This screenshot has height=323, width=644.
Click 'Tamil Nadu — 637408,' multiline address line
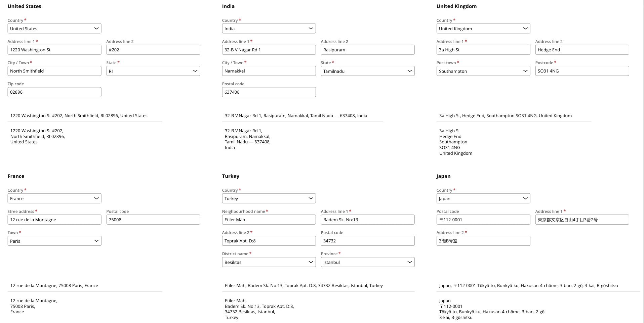tap(248, 142)
